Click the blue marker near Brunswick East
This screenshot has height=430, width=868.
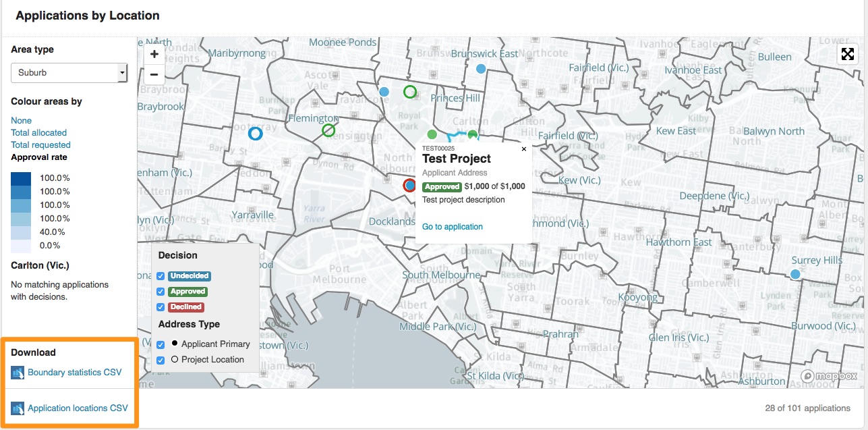tap(481, 69)
